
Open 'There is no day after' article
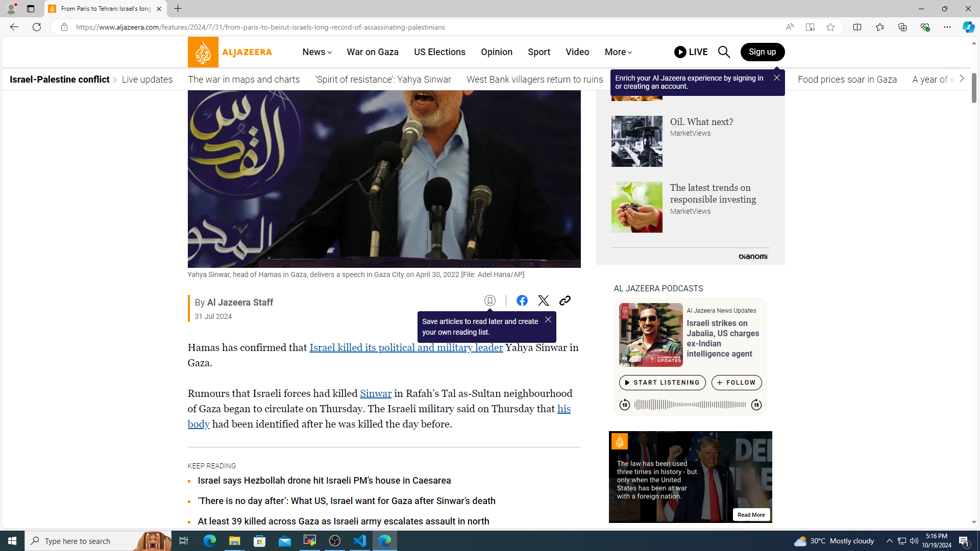[x=346, y=501]
